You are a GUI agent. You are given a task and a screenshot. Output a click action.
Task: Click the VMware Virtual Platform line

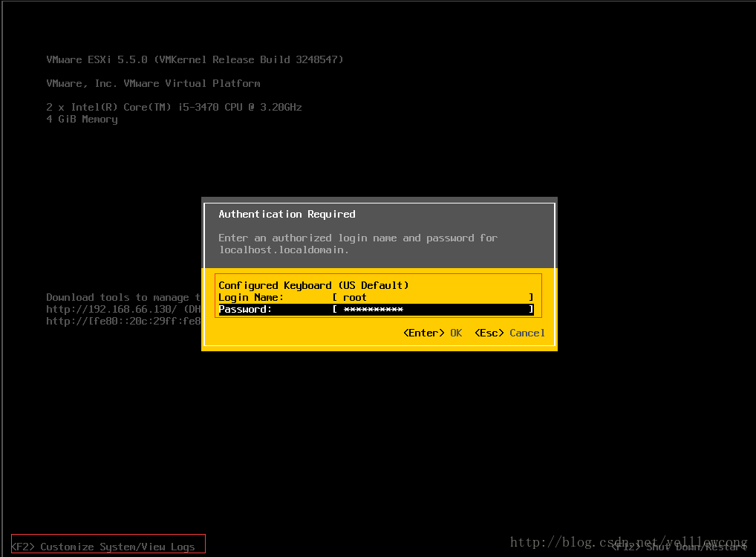(x=153, y=83)
